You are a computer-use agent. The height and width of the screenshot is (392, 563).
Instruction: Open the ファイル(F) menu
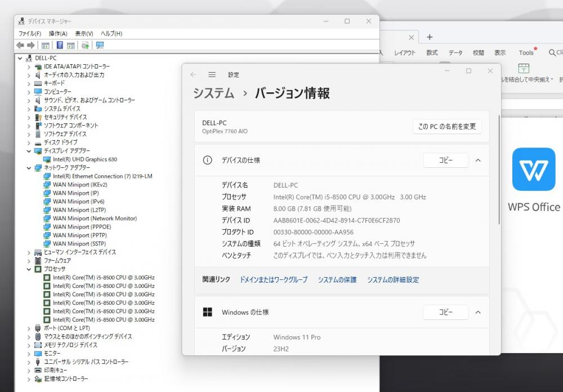[30, 33]
